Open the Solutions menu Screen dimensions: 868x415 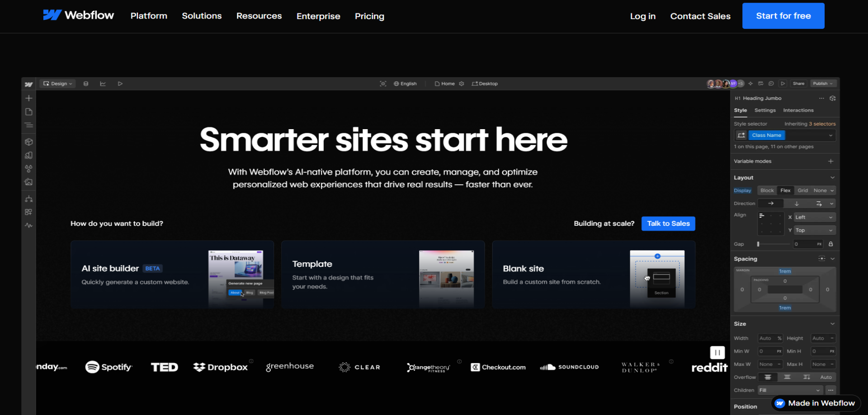tap(202, 16)
